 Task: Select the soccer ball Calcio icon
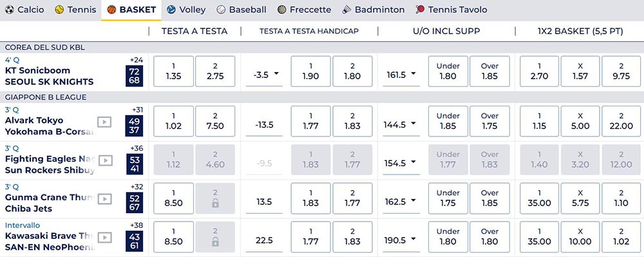tap(10, 10)
